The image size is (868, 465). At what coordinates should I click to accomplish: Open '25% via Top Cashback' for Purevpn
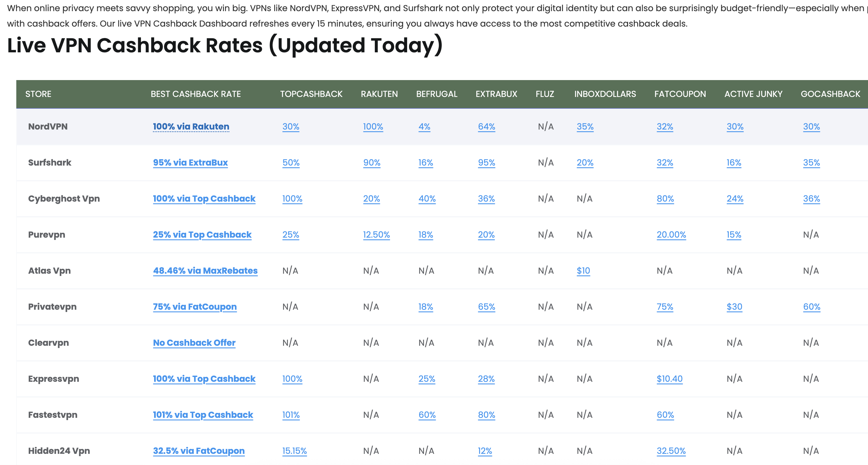(202, 235)
